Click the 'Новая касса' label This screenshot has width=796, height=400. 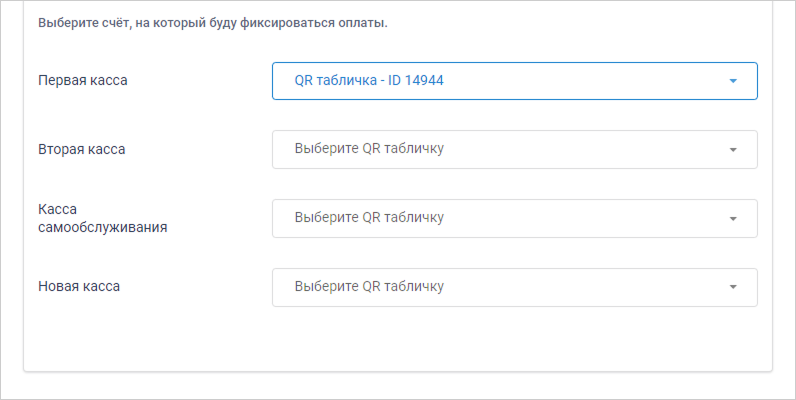[78, 286]
